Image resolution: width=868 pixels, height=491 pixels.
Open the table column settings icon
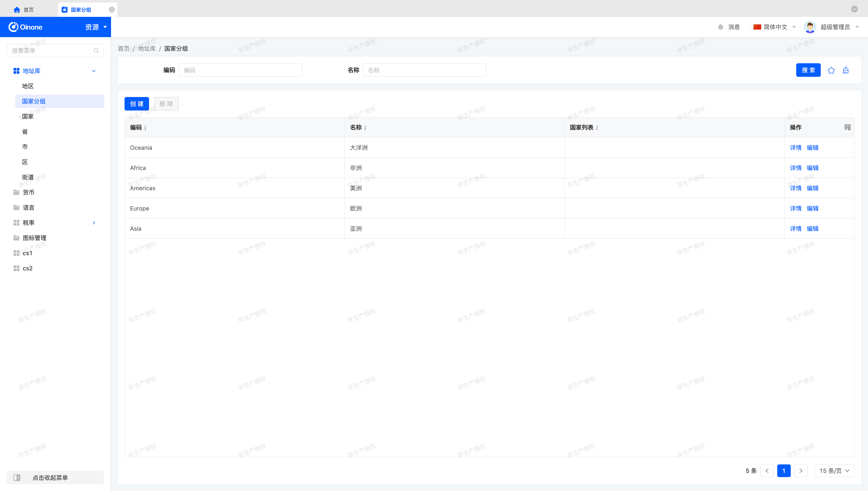click(847, 127)
